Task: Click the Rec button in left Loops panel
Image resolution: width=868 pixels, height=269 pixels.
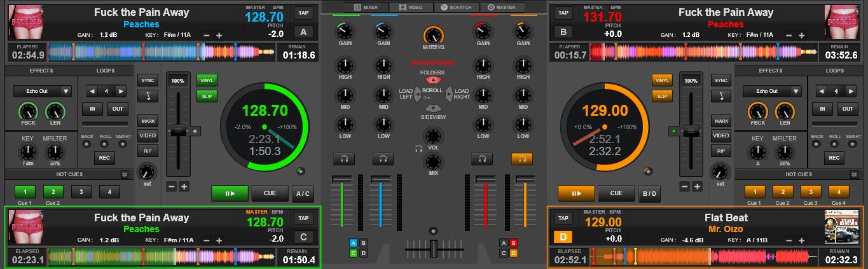Action: 105,158
